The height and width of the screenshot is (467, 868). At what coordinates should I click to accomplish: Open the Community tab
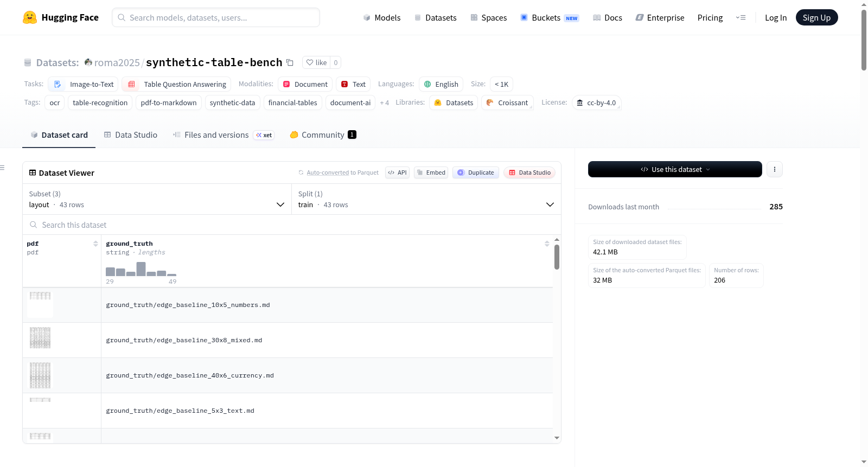(323, 135)
